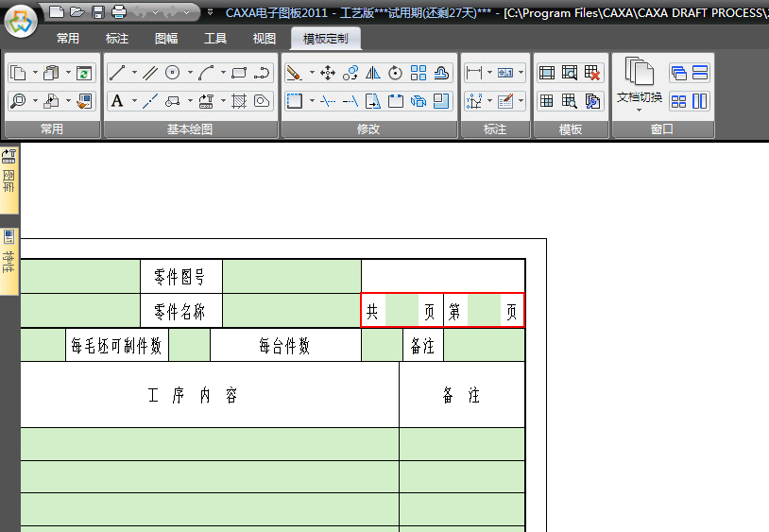Screen dimensions: 769x532
Task: Select the Circle drawing tool
Action: (x=173, y=73)
